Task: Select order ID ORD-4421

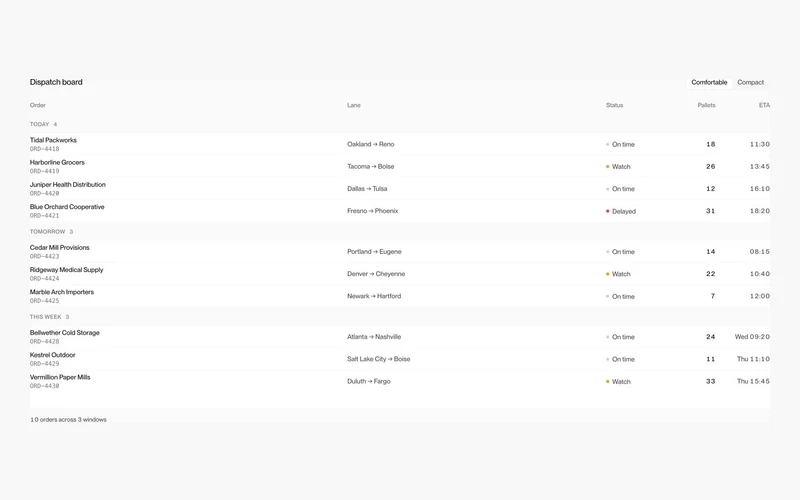Action: tap(44, 216)
